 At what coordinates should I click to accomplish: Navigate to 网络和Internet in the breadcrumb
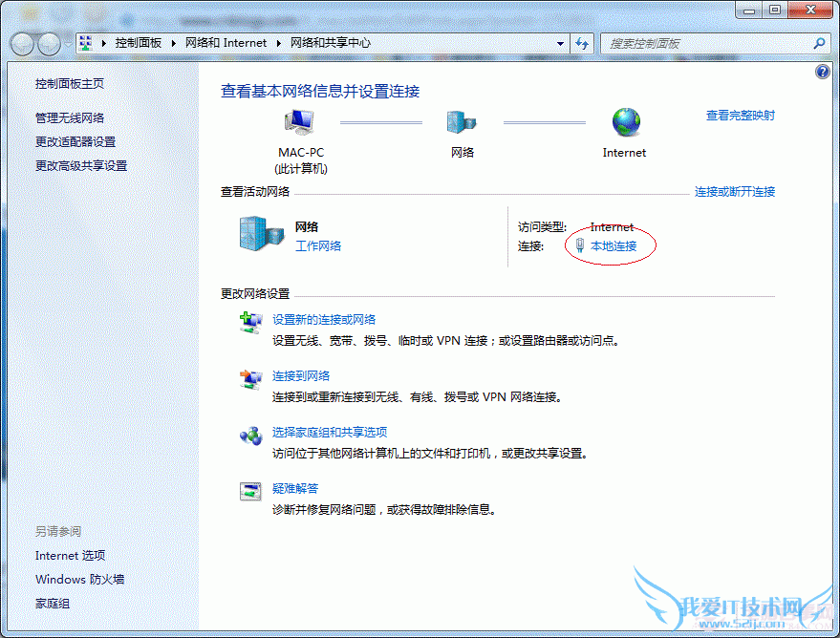(x=226, y=42)
